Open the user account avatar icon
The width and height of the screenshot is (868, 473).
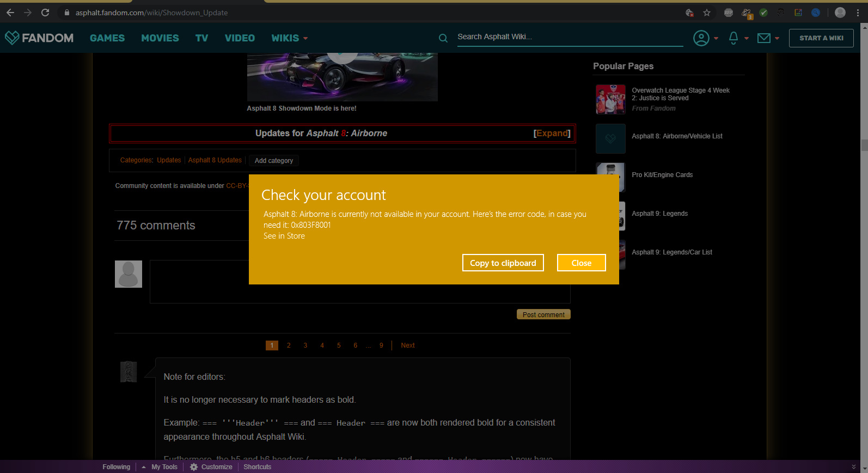(x=701, y=38)
